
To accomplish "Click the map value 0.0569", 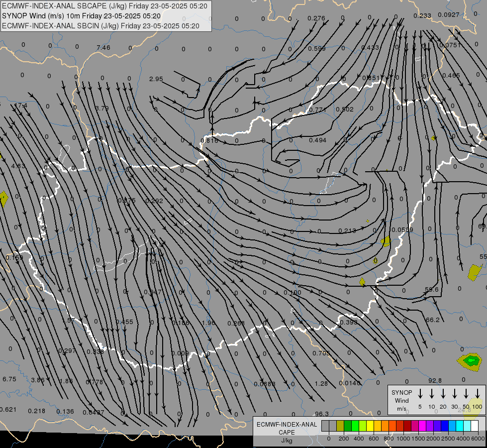I will click(x=402, y=230).
